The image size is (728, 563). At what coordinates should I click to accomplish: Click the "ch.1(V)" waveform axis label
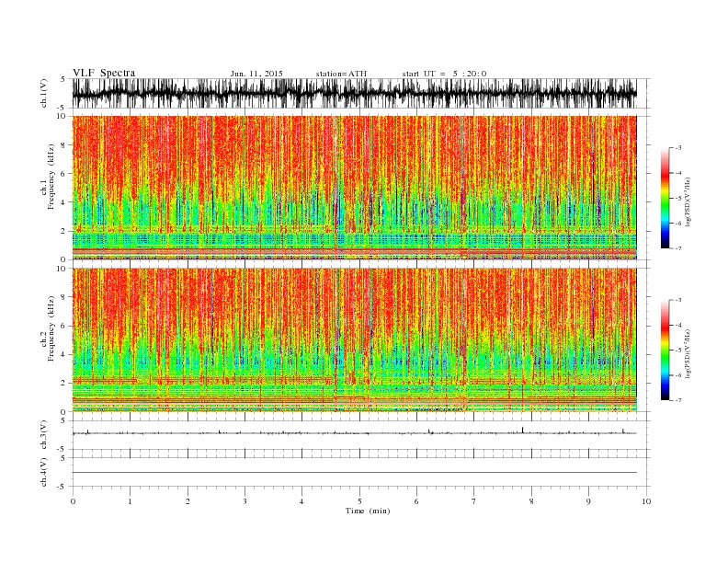click(x=43, y=93)
